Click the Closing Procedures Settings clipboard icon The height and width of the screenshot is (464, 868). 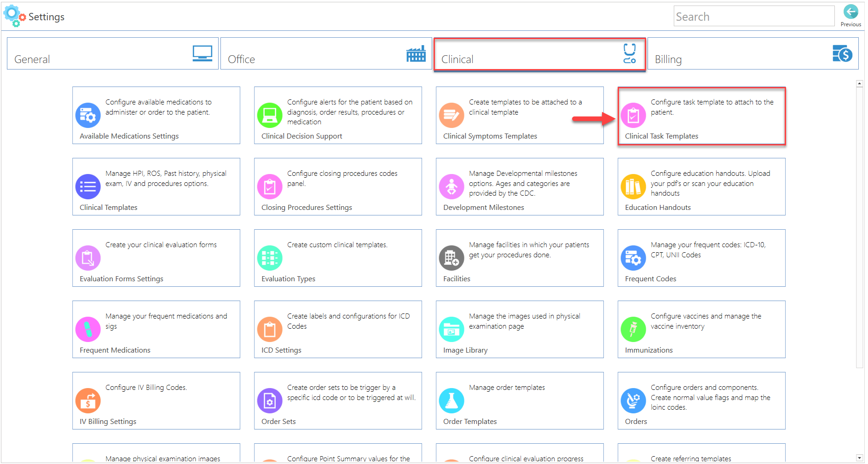(x=270, y=186)
